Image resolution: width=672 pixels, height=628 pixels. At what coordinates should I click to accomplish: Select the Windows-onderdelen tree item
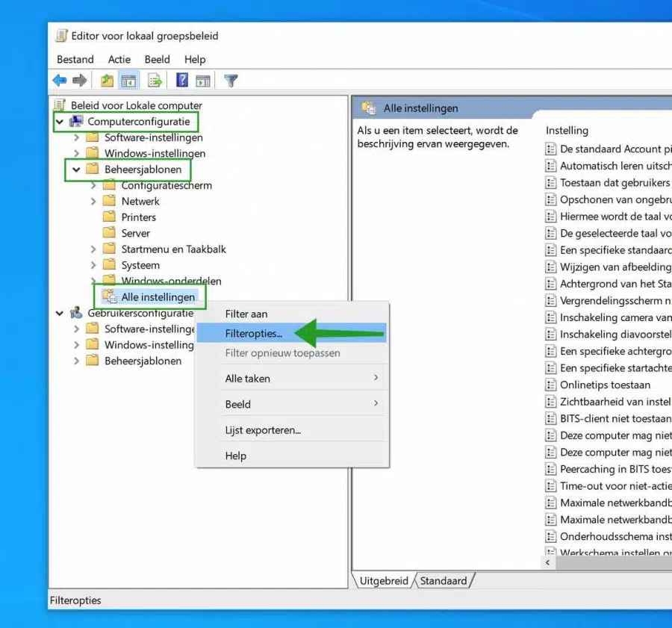point(171,281)
